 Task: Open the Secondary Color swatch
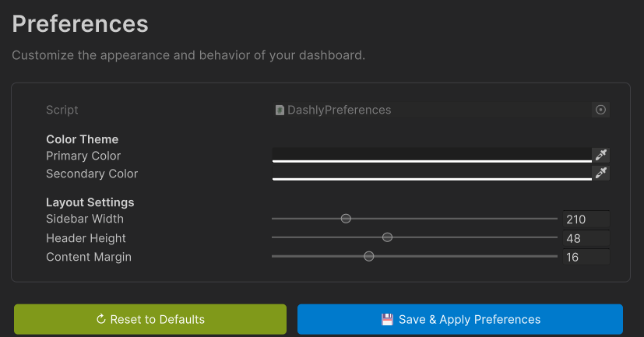click(431, 173)
